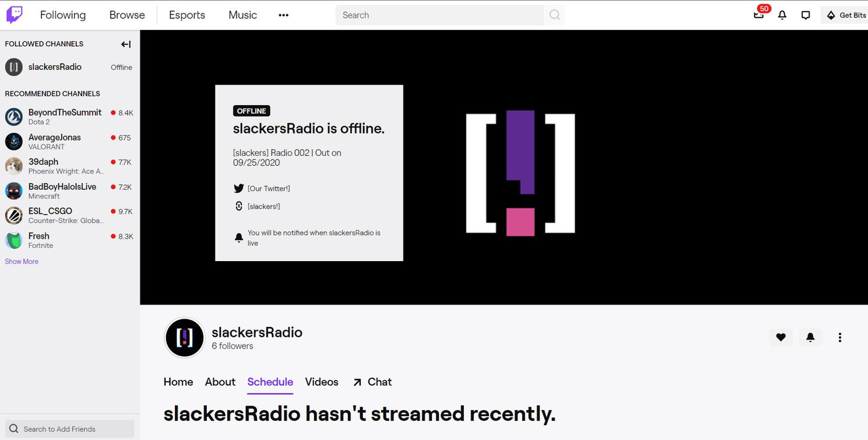Image resolution: width=868 pixels, height=440 pixels.
Task: Click the magnifier search button
Action: (x=555, y=15)
